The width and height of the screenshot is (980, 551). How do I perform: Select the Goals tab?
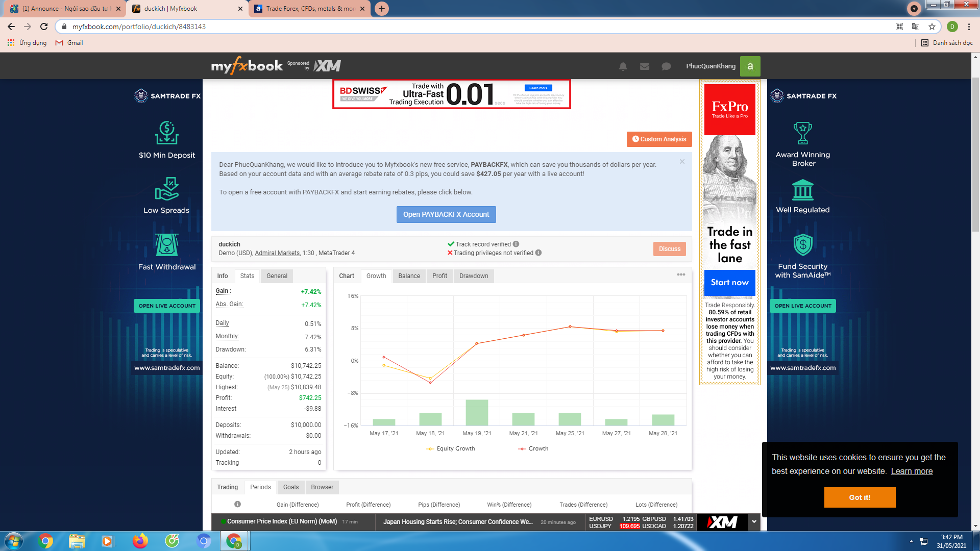point(291,487)
